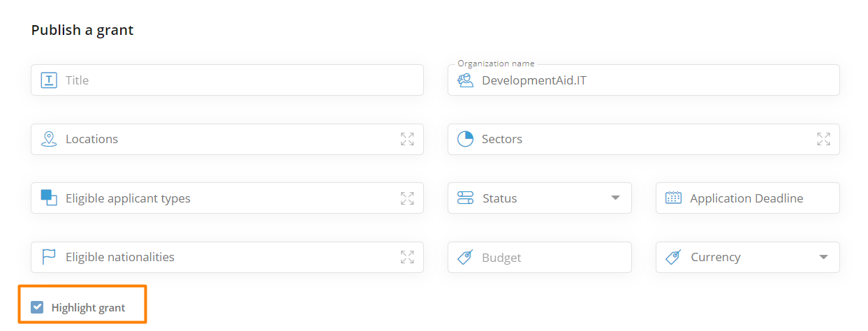This screenshot has width=868, height=331.
Task: Expand the Locations selector fullscreen
Action: point(407,139)
